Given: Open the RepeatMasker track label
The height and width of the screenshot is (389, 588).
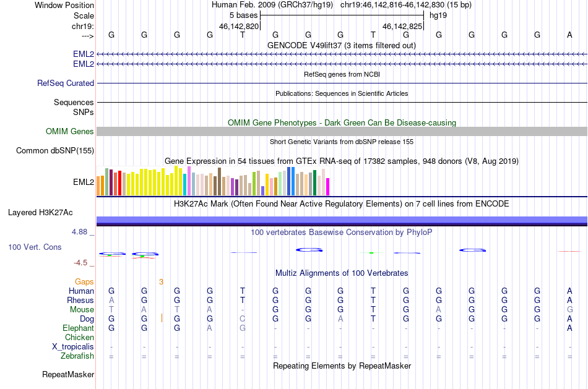Looking at the screenshot, I should (x=68, y=374).
